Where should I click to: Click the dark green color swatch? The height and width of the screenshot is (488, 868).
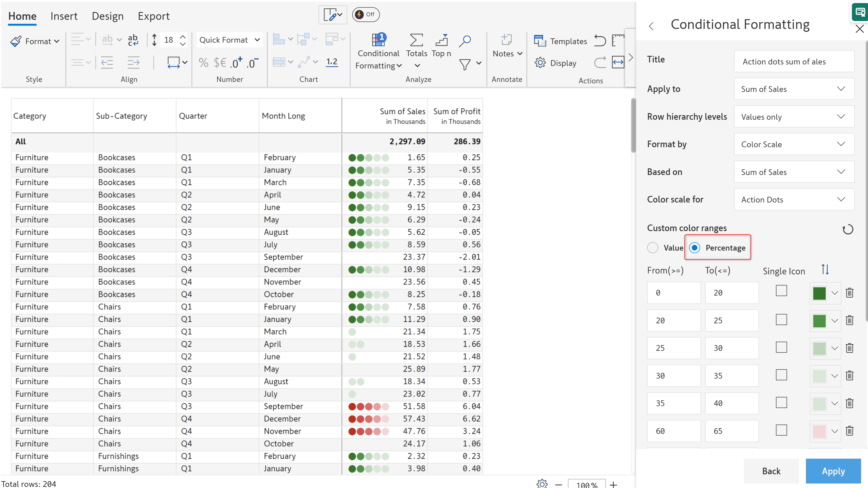coord(819,293)
